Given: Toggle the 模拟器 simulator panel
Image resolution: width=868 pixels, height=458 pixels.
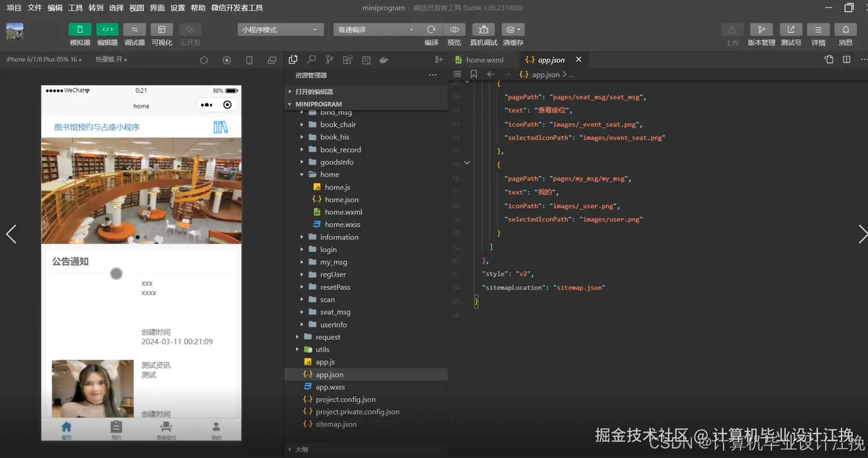Looking at the screenshot, I should [x=79, y=30].
